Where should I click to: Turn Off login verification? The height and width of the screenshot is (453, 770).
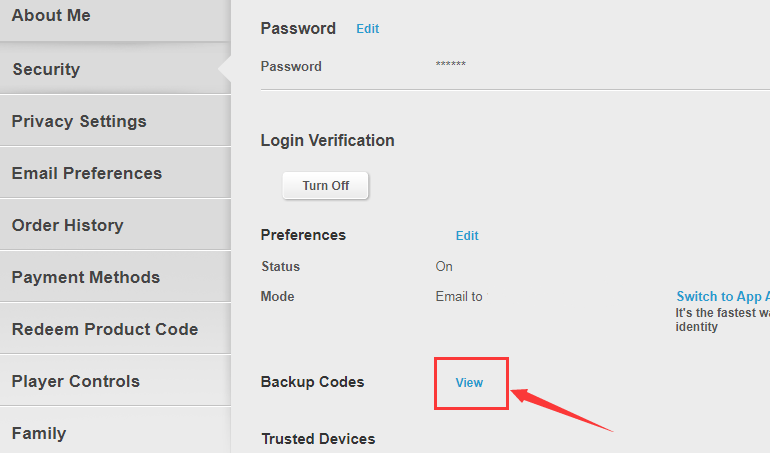(325, 186)
